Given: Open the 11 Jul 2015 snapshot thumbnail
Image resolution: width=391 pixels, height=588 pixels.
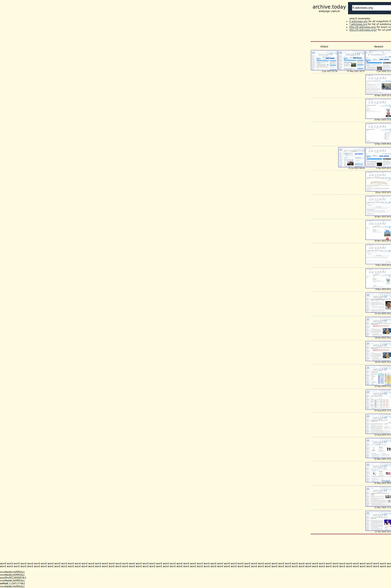Looking at the screenshot, I should click(x=351, y=157).
